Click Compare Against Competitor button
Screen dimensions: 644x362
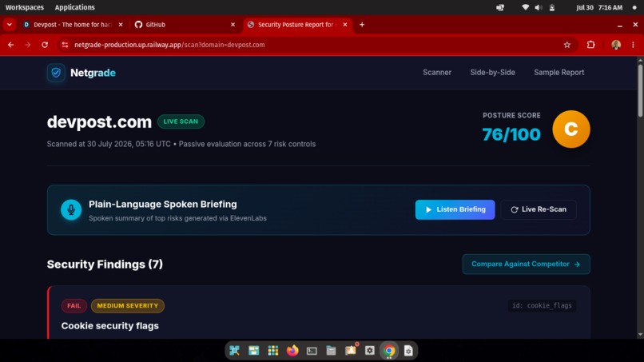point(526,265)
